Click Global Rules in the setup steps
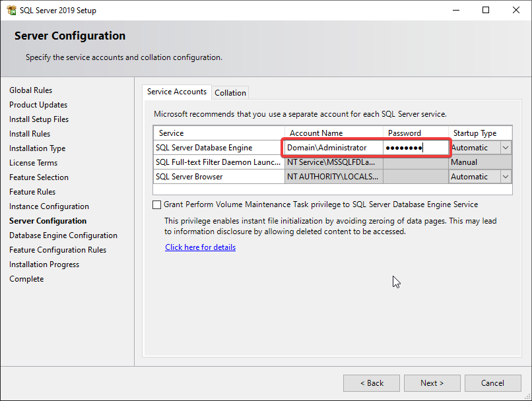This screenshot has height=401, width=532. 30,90
